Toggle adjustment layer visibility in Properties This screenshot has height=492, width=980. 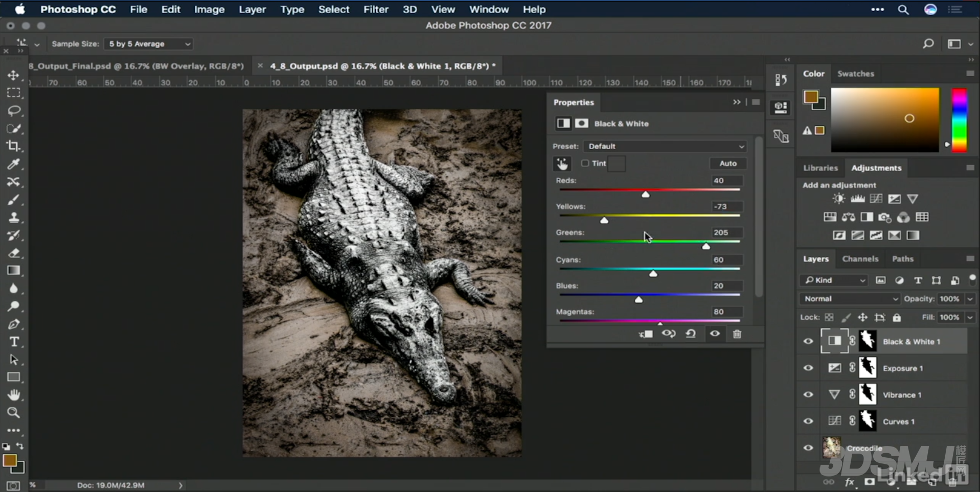click(x=715, y=334)
